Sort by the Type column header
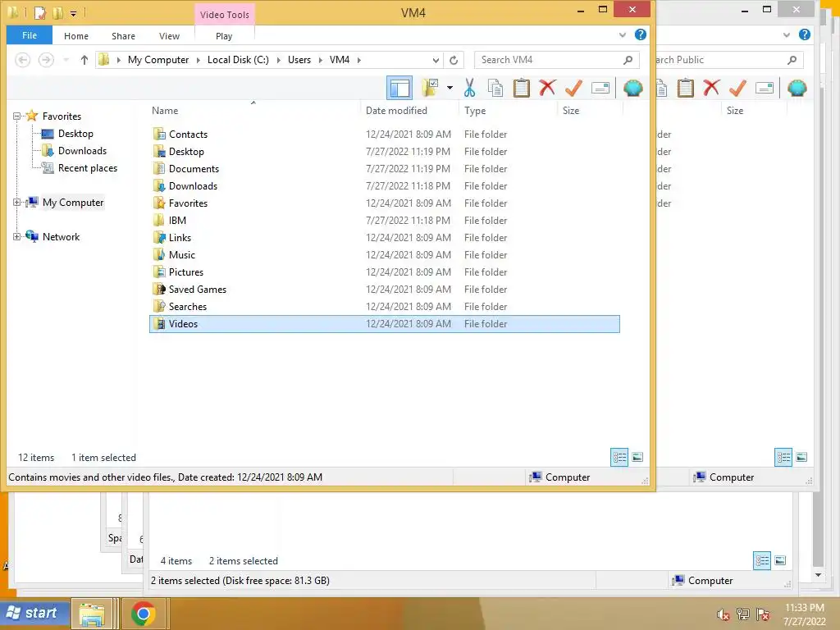Image resolution: width=840 pixels, height=630 pixels. pyautogui.click(x=508, y=111)
